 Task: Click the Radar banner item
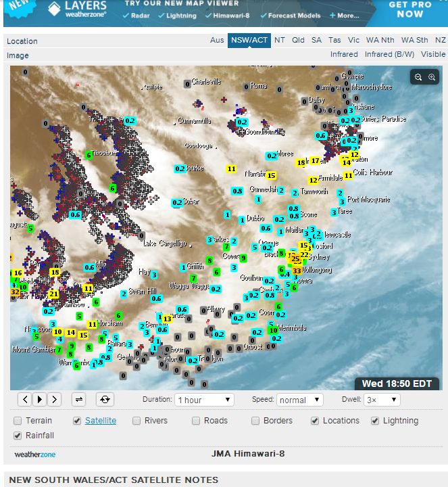[x=136, y=16]
